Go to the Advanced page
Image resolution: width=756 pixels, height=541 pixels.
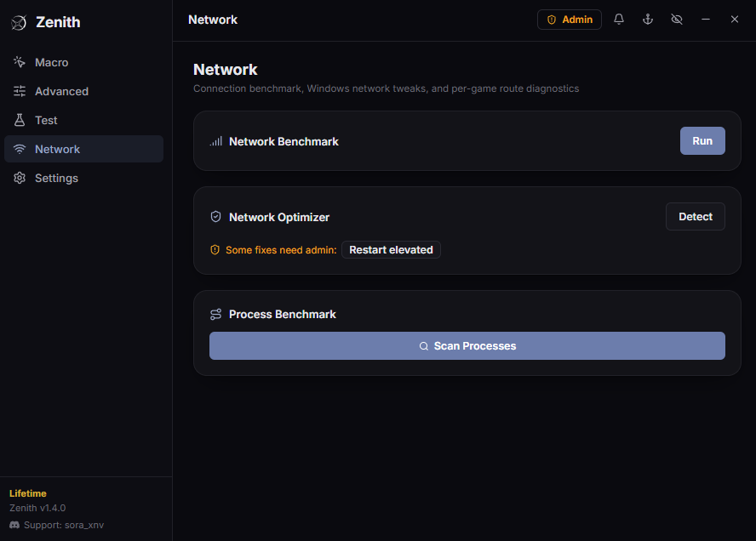[x=84, y=91]
